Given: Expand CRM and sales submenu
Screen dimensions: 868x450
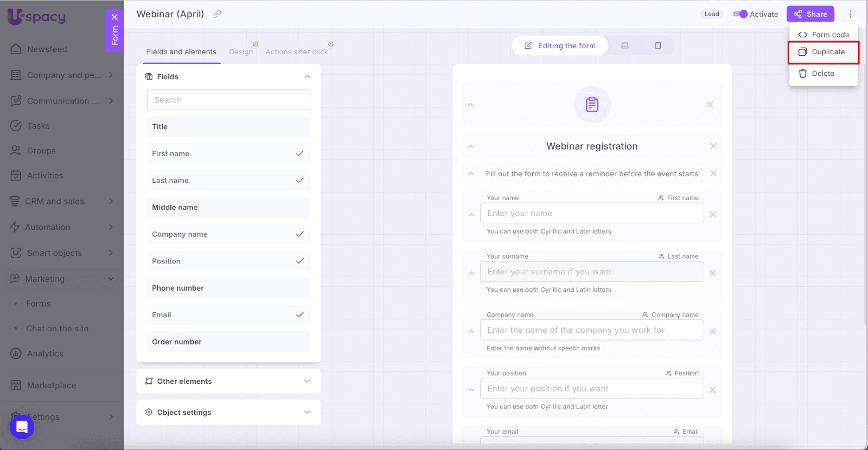Looking at the screenshot, I should [111, 201].
